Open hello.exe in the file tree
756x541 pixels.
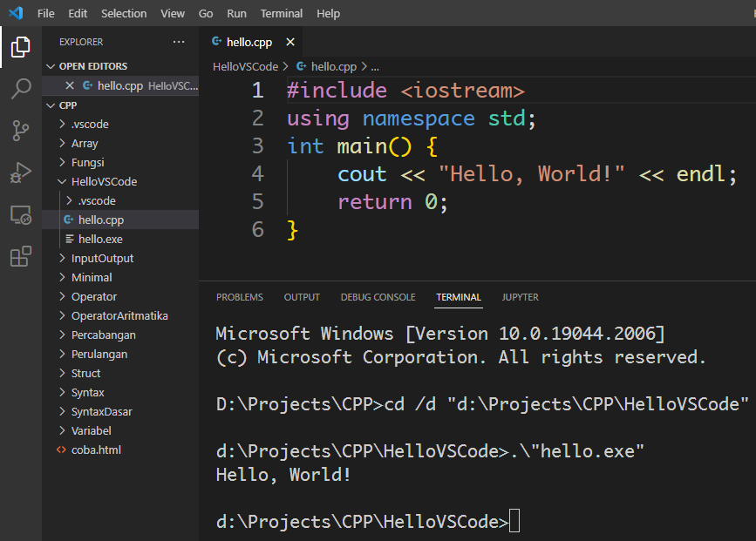coord(100,240)
